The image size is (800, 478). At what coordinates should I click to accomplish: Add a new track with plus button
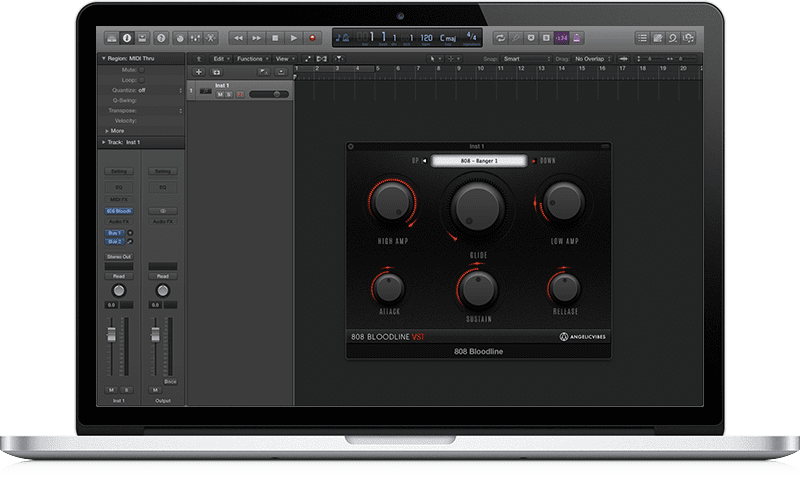pos(199,72)
